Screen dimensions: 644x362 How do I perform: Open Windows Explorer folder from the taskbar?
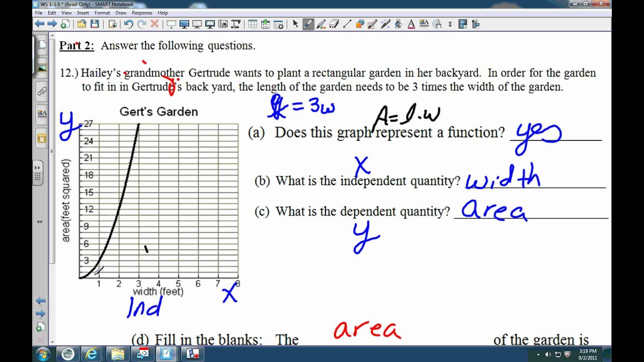[x=118, y=353]
